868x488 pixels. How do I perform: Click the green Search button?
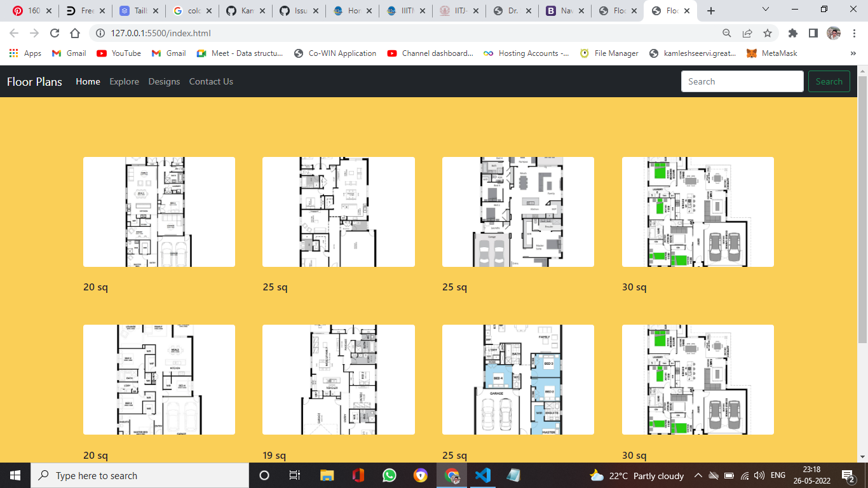point(829,81)
